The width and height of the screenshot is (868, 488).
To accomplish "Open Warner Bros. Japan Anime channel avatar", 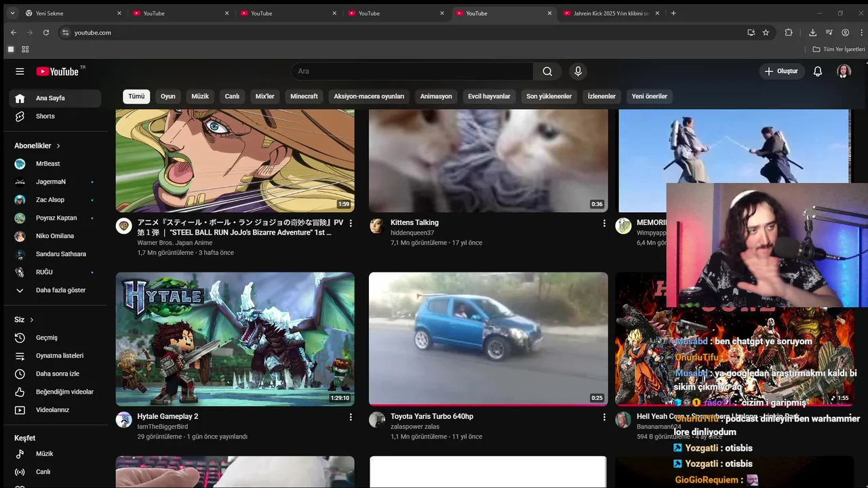I will coord(124,226).
